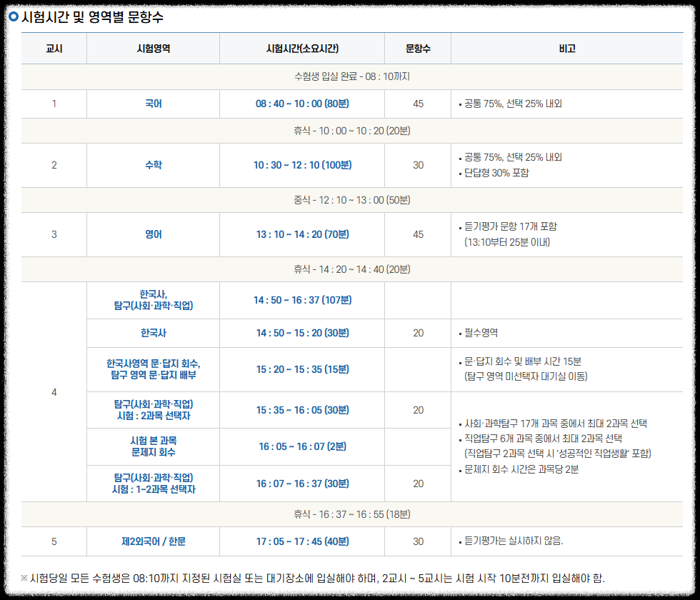Image resolution: width=700 pixels, height=600 pixels.
Task: Click the standalone '한국사' subject cell
Action: (x=153, y=333)
